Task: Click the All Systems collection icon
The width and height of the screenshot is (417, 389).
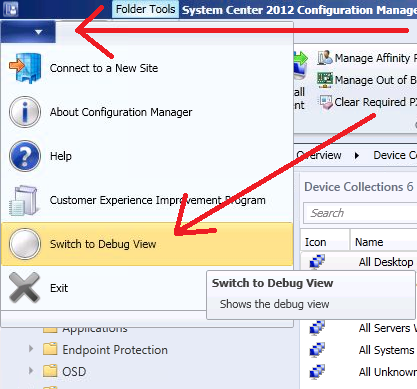Action: [317, 350]
